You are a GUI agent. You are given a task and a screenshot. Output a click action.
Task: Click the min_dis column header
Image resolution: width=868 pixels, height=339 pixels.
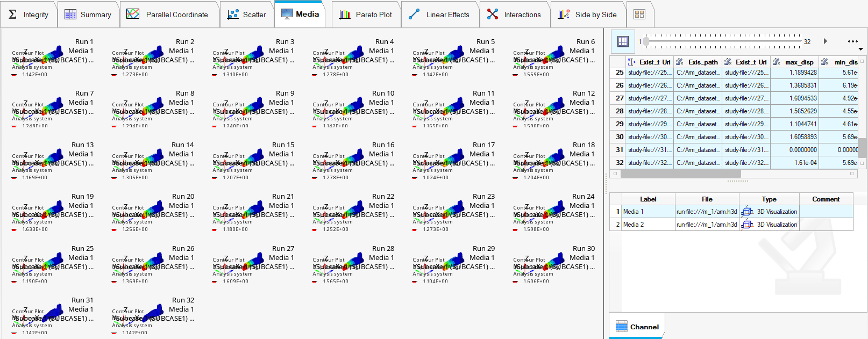[838, 62]
